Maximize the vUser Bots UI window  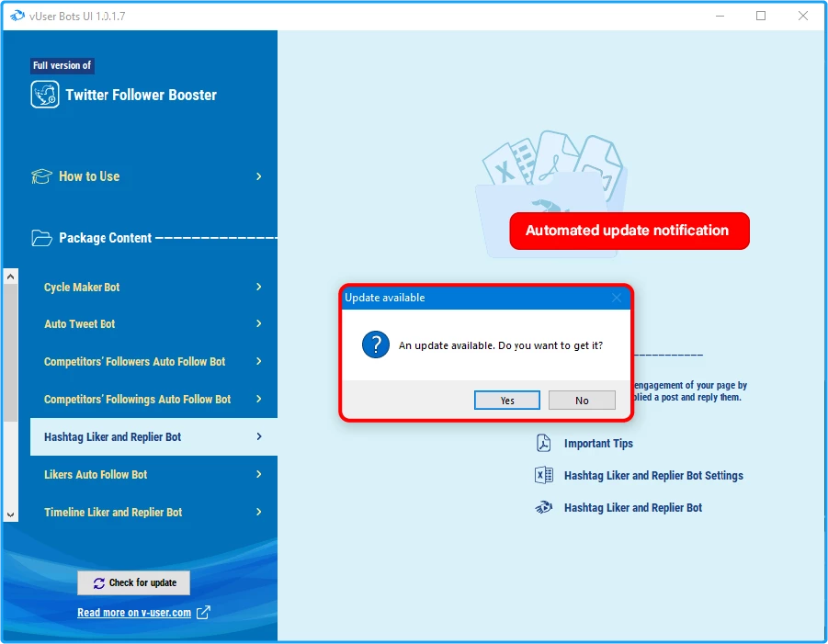[x=761, y=16]
